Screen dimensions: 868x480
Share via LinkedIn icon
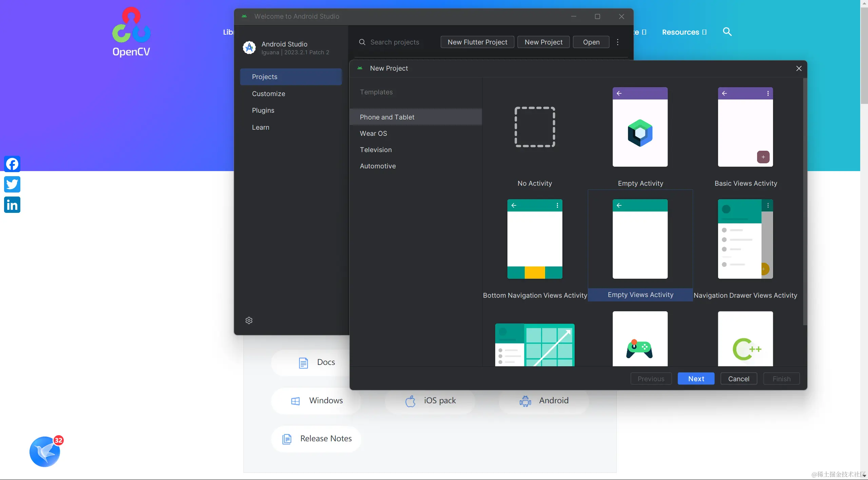tap(12, 205)
